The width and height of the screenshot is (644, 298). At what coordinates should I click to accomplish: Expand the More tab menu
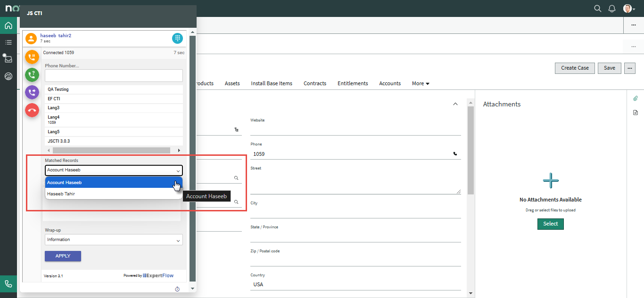(x=421, y=83)
